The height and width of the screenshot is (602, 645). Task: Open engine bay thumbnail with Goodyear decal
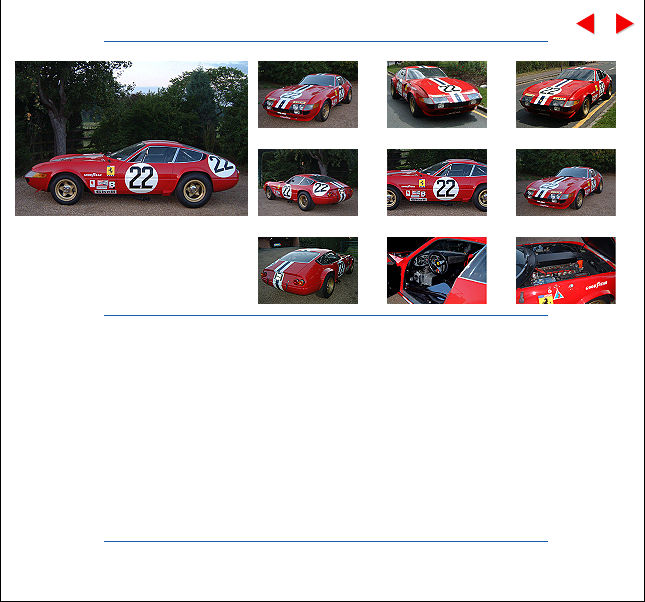pos(566,270)
